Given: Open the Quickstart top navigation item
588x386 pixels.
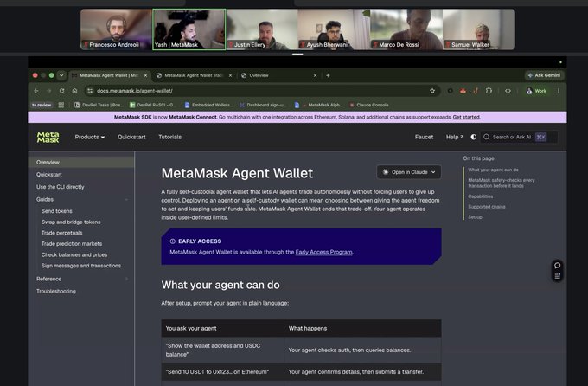Looking at the screenshot, I should tap(131, 137).
